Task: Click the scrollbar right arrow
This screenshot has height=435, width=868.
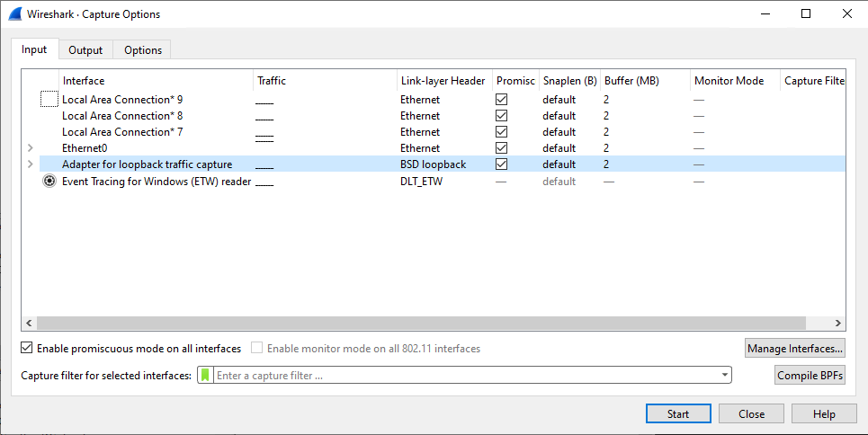Action: [x=838, y=323]
